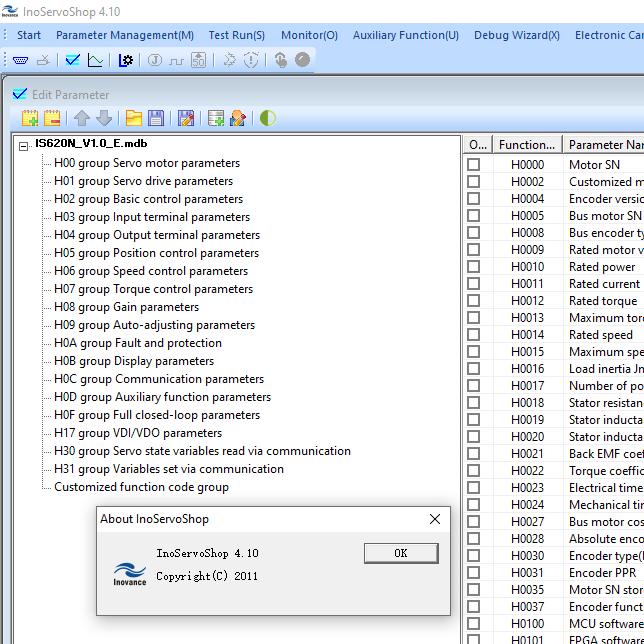Click the Function code column header
644x644 pixels.
[x=526, y=145]
